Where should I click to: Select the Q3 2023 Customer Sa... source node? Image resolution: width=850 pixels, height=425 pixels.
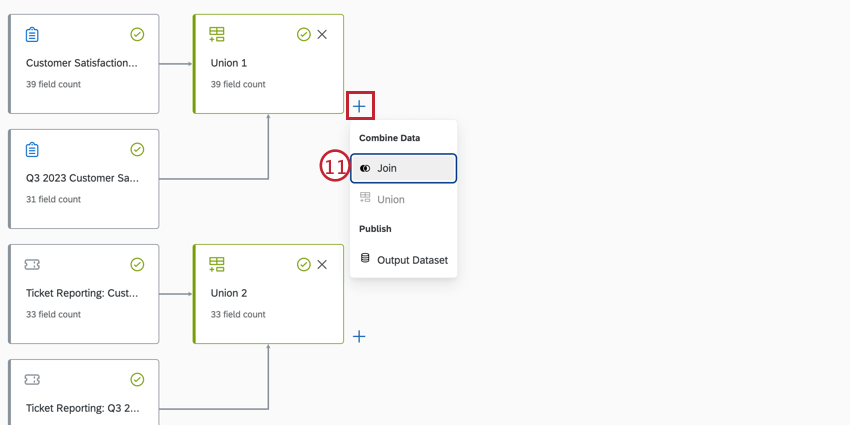click(84, 179)
